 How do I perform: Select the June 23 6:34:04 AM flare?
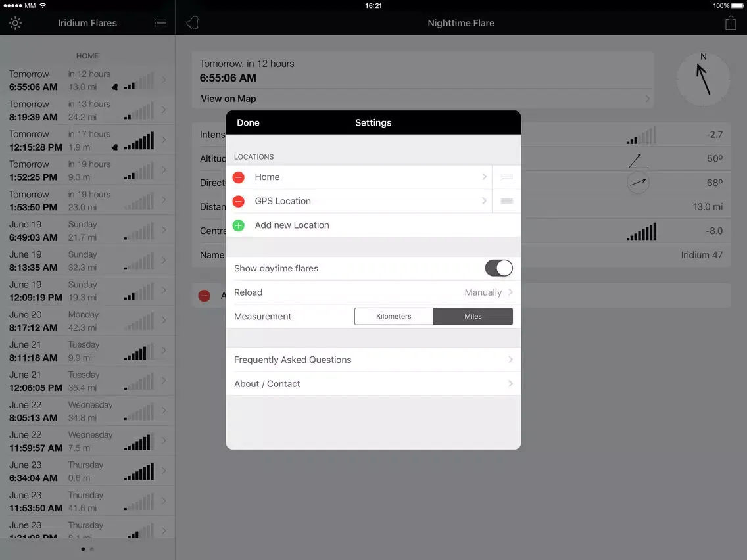tap(87, 471)
